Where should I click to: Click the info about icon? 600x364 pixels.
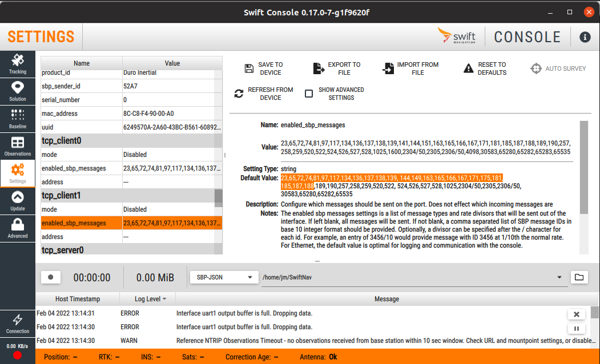(x=585, y=37)
